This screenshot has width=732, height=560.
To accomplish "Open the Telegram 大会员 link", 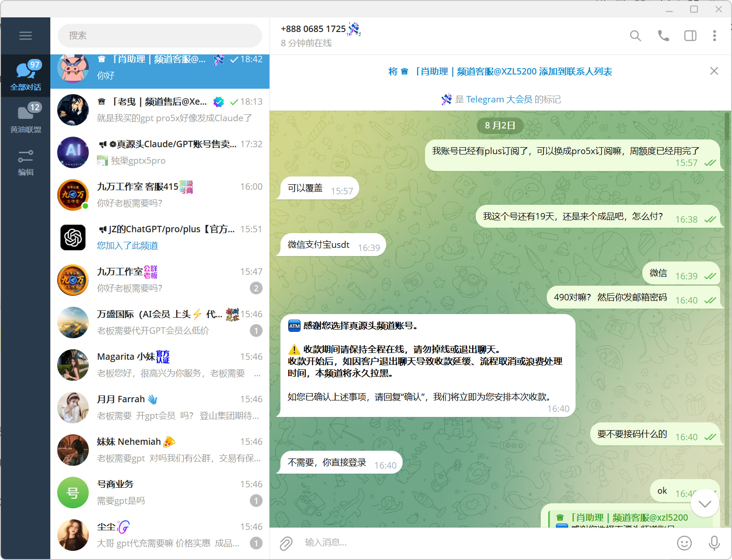I will (x=499, y=99).
